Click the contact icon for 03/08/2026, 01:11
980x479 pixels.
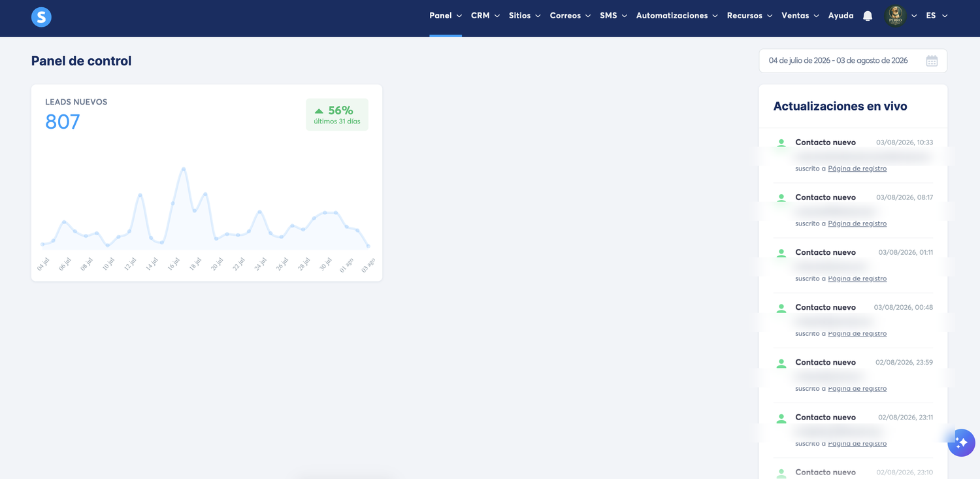point(781,252)
